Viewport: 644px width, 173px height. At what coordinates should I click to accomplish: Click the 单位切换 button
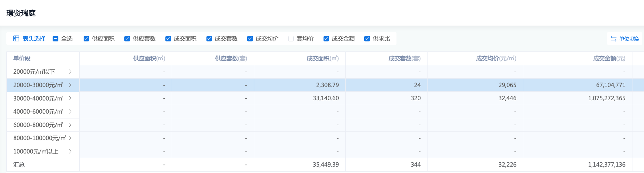(x=628, y=39)
